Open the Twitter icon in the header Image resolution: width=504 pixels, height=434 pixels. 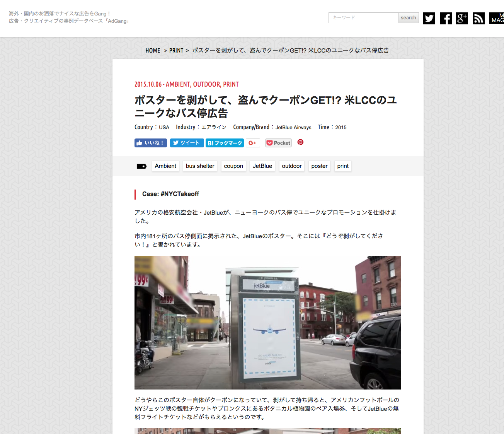(x=429, y=18)
